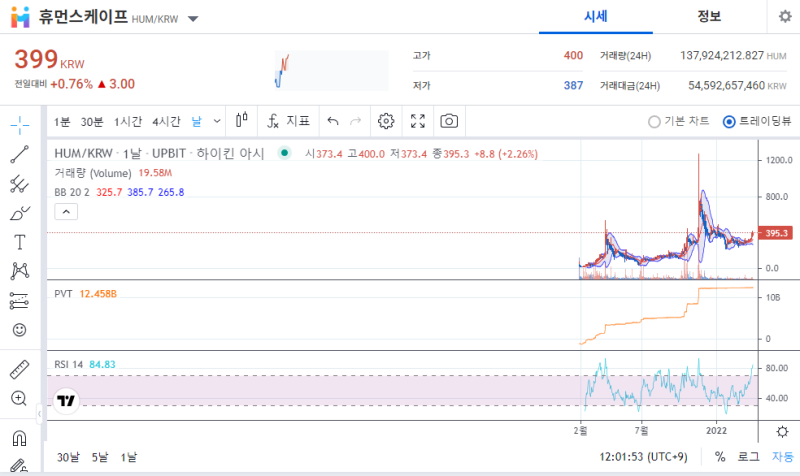The width and height of the screenshot is (800, 476).
Task: Open the time interval dropdown chevron
Action: point(217,121)
